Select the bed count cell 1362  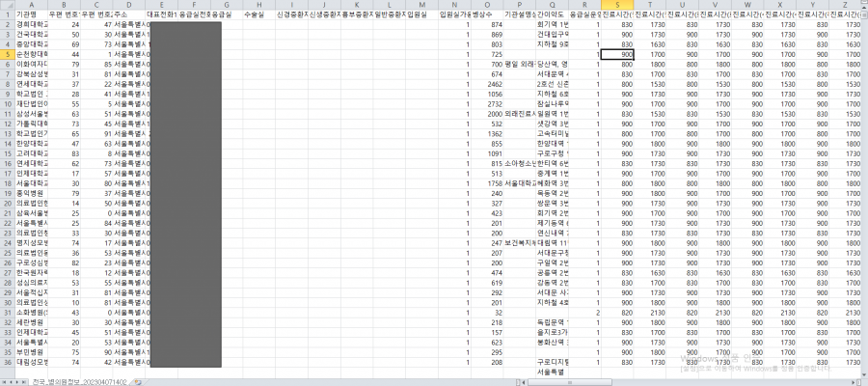tap(487, 133)
